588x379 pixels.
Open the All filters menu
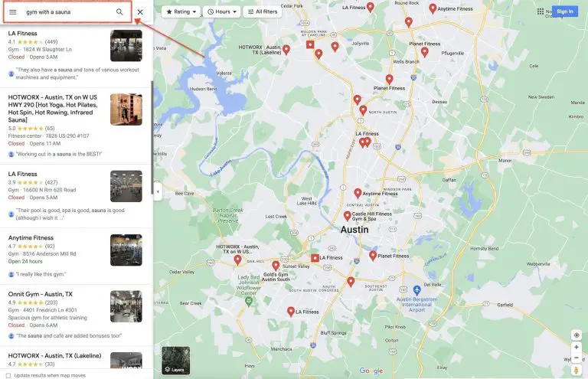(x=263, y=12)
